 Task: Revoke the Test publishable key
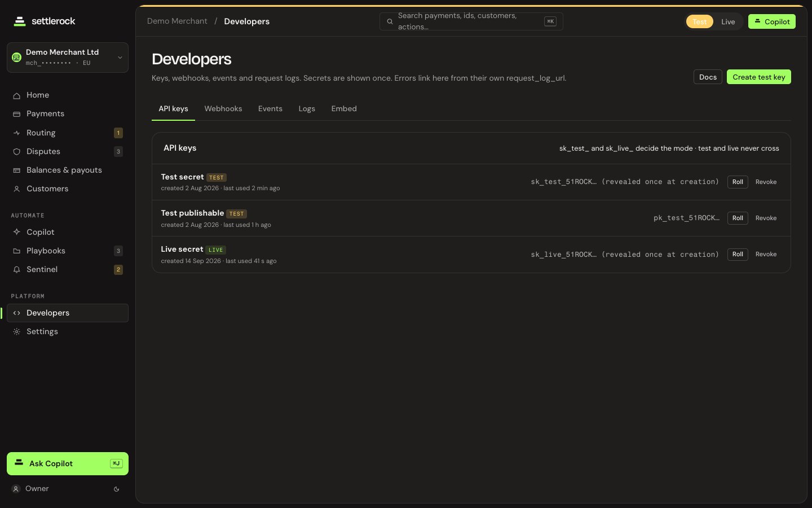[x=766, y=218]
